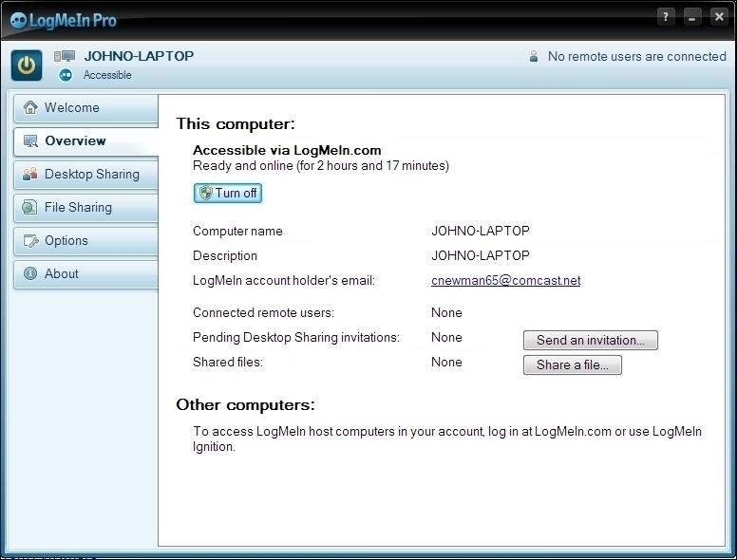
Task: Click the computer monitor icon beside JOHNO-LAPTOP
Action: click(x=65, y=56)
